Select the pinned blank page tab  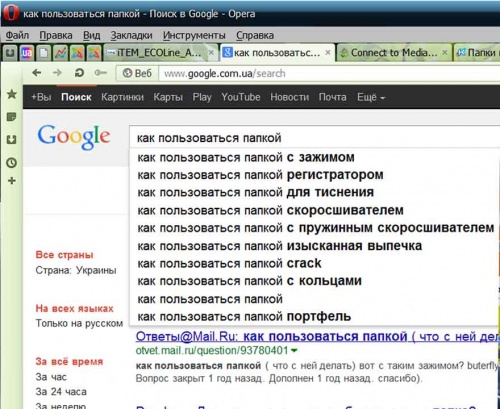pos(44,53)
